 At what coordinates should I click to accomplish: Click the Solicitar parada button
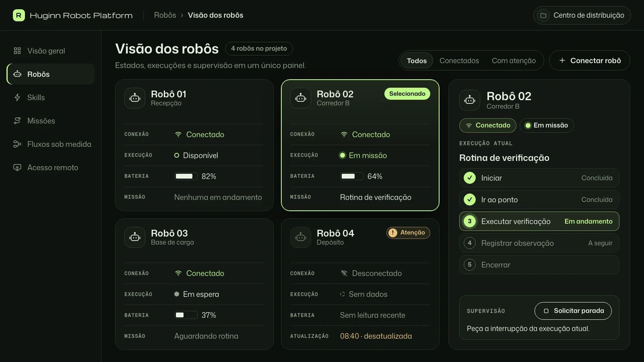573,311
